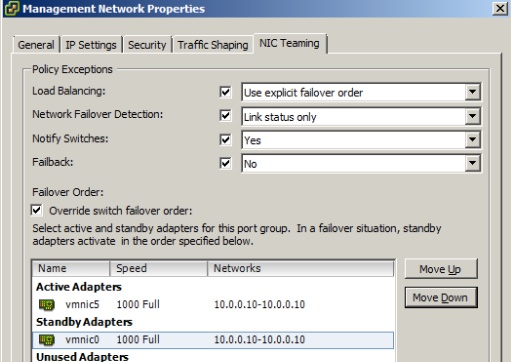The image size is (511, 362).
Task: Open the IP Settings tab
Action: point(91,45)
